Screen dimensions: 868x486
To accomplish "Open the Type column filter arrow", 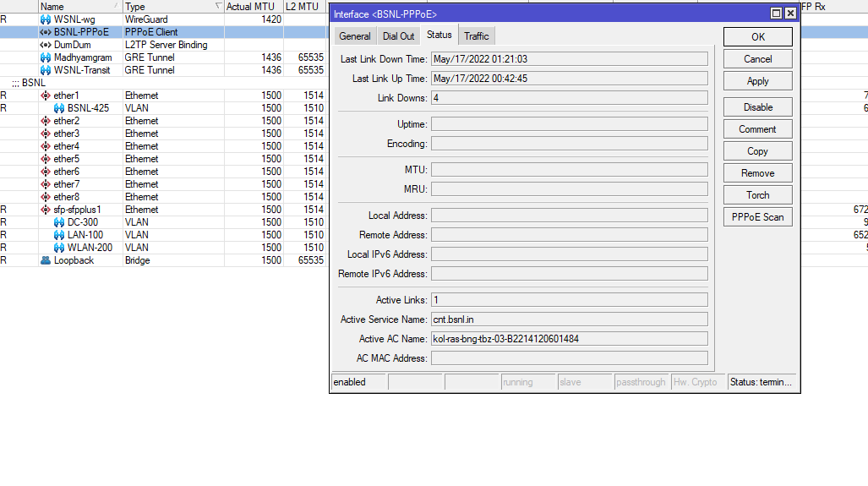I will pyautogui.click(x=219, y=6).
